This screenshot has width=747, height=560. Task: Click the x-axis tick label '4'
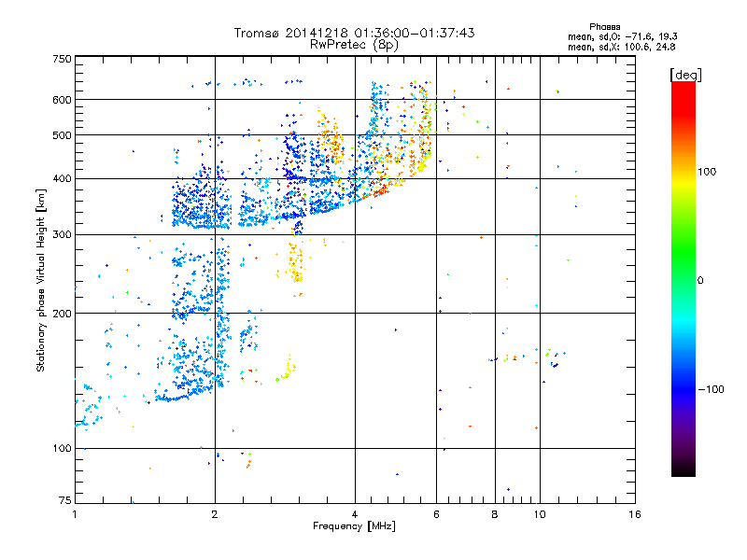tap(355, 514)
